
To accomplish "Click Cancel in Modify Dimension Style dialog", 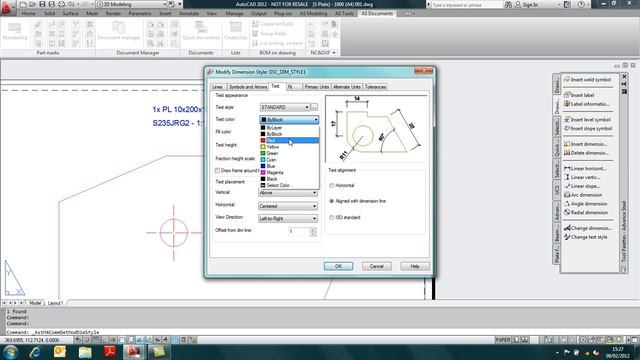I will click(x=377, y=266).
